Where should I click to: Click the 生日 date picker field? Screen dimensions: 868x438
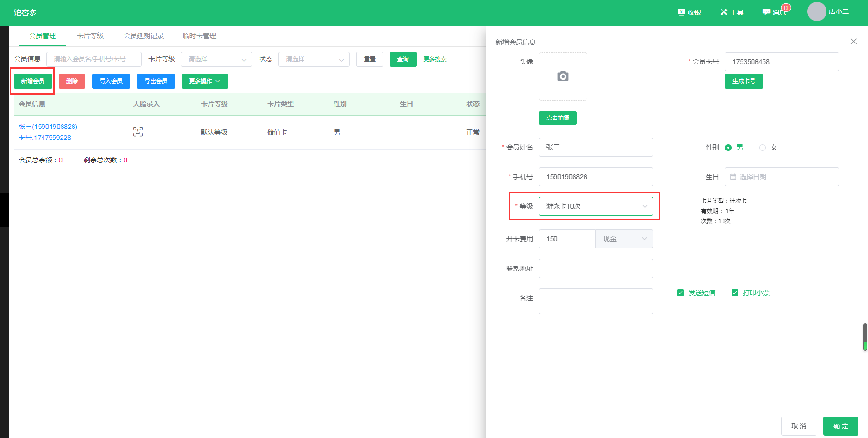point(782,177)
